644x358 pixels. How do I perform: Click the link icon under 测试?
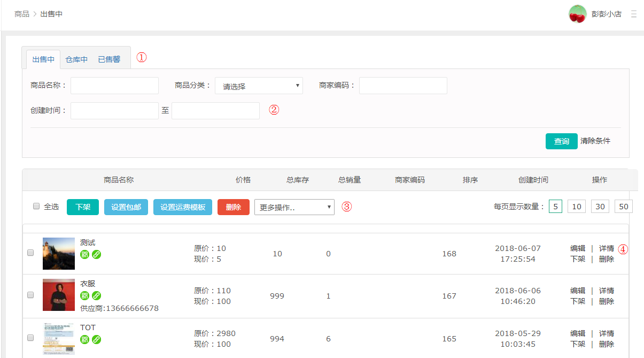coord(96,254)
